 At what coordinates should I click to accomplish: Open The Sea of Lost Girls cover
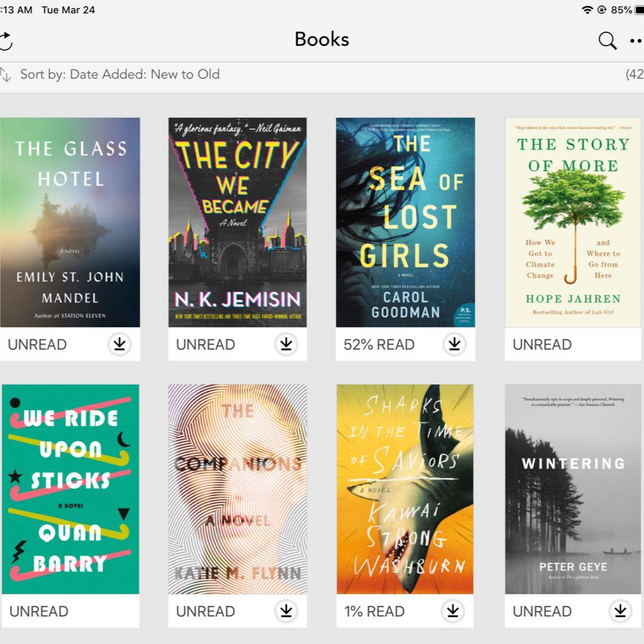[x=405, y=222]
